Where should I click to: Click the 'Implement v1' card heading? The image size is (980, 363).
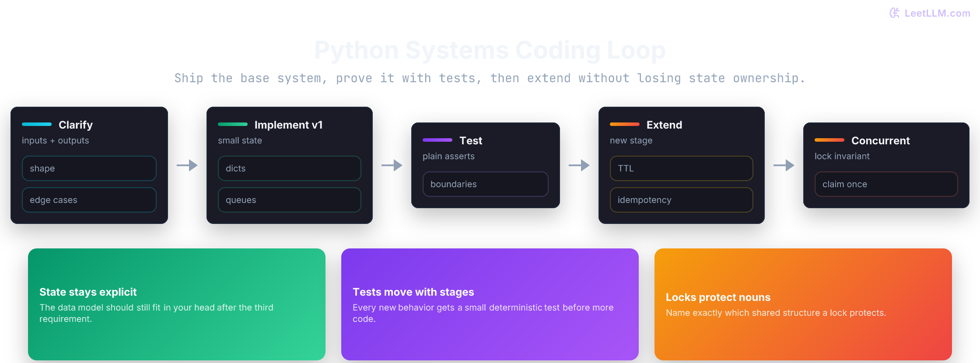(289, 125)
